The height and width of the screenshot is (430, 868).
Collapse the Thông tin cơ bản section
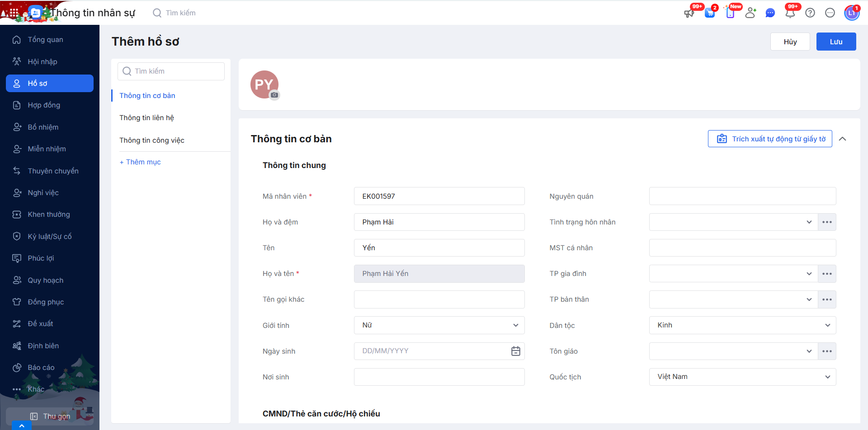pyautogui.click(x=843, y=139)
